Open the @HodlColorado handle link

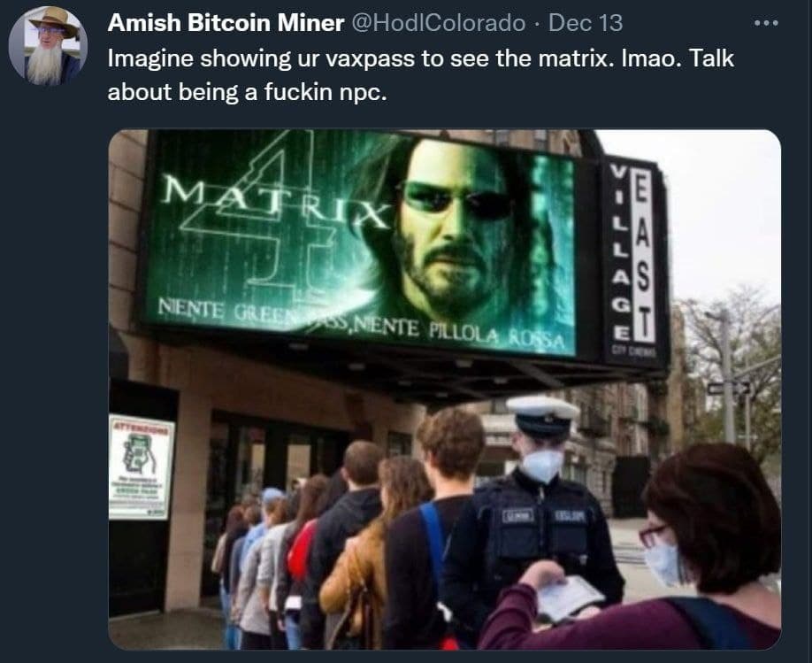coord(438,23)
